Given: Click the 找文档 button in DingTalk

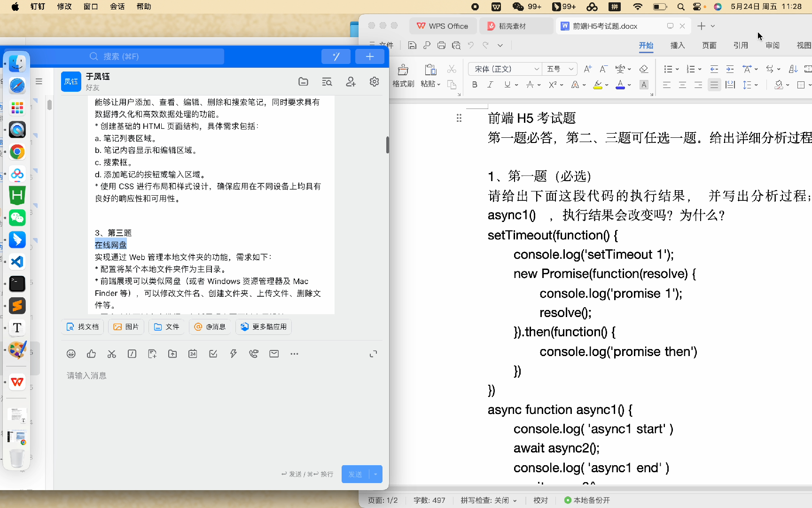Looking at the screenshot, I should (82, 326).
